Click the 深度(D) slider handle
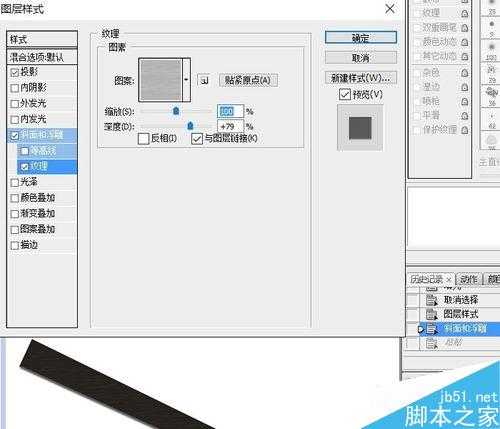500x429 pixels. 190,126
